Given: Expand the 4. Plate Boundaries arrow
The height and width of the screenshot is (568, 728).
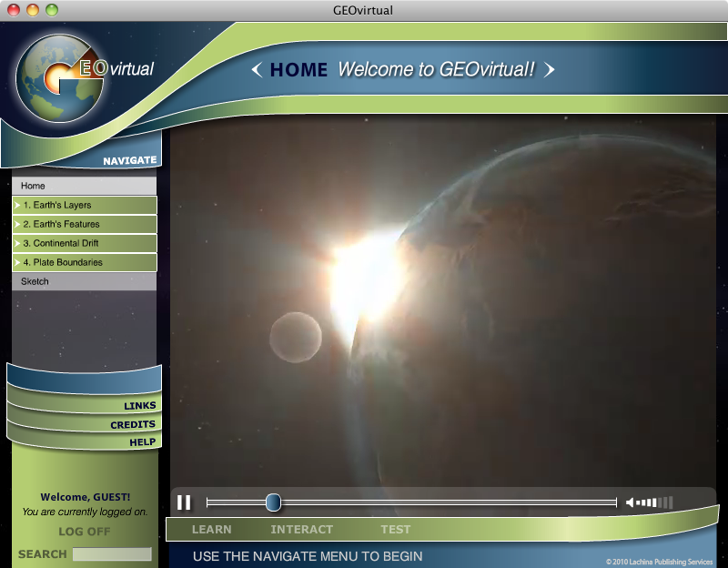Looking at the screenshot, I should 17,262.
